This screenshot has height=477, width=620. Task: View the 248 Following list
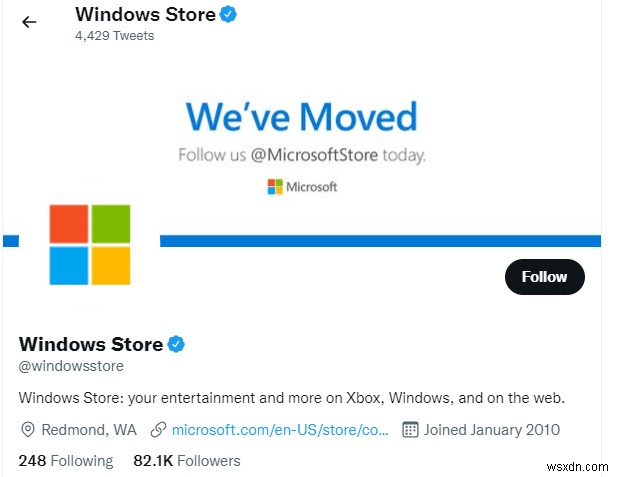[x=66, y=461]
